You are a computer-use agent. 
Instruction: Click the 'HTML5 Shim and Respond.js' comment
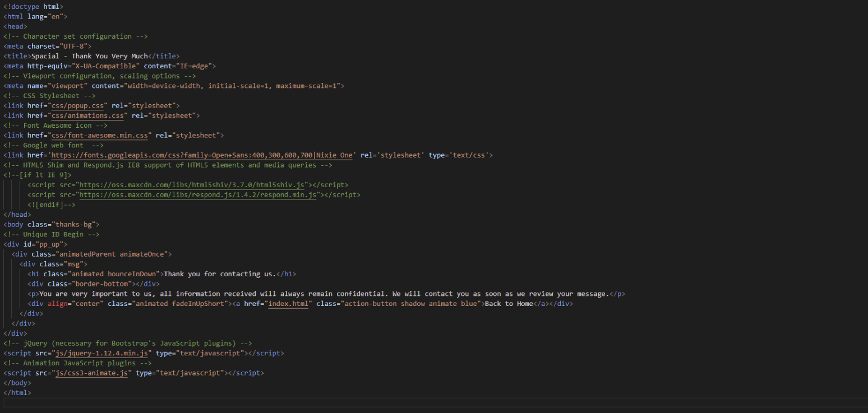coord(168,165)
